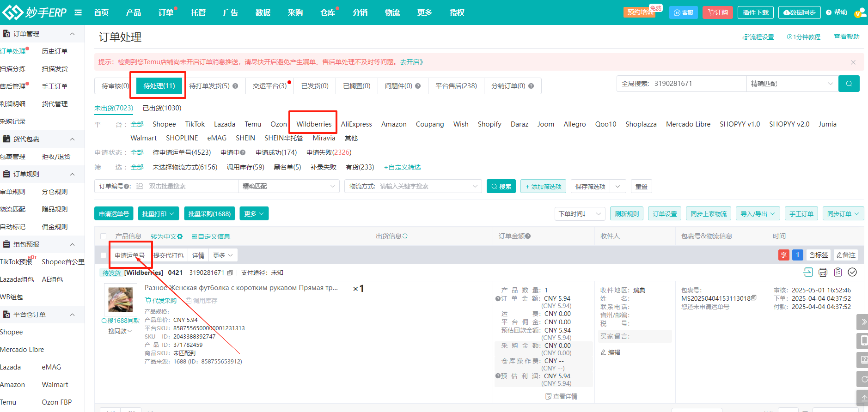This screenshot has width=868, height=412.
Task: Collapse the 订单管理 sidebar section
Action: pyautogui.click(x=73, y=34)
